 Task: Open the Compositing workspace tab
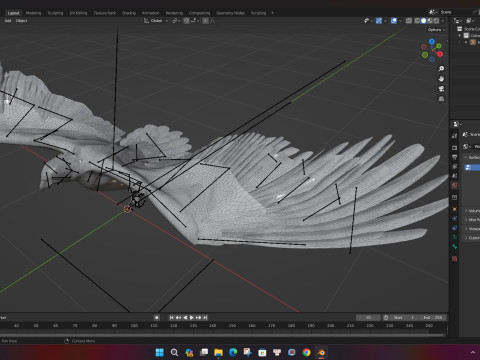pos(199,13)
